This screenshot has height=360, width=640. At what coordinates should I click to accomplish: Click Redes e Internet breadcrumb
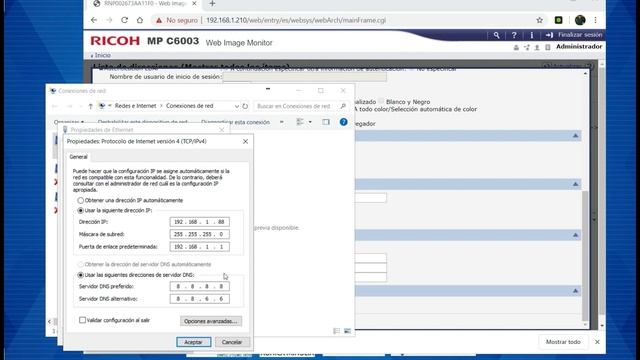136,106
